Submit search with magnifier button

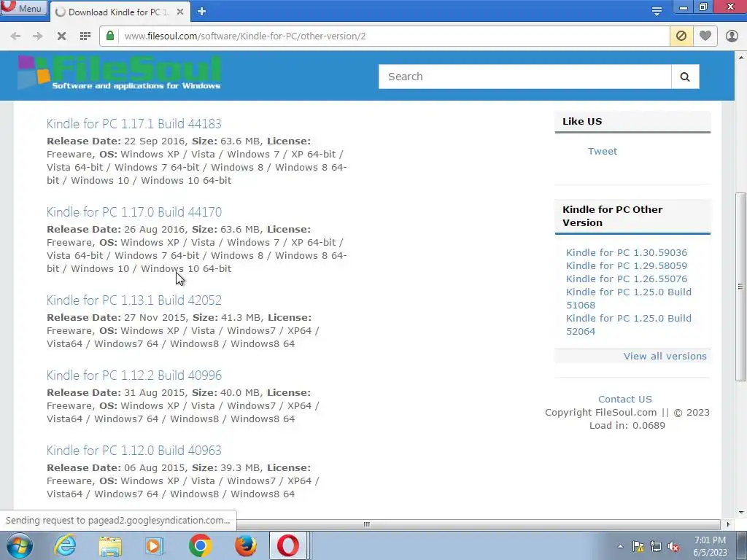pyautogui.click(x=685, y=77)
